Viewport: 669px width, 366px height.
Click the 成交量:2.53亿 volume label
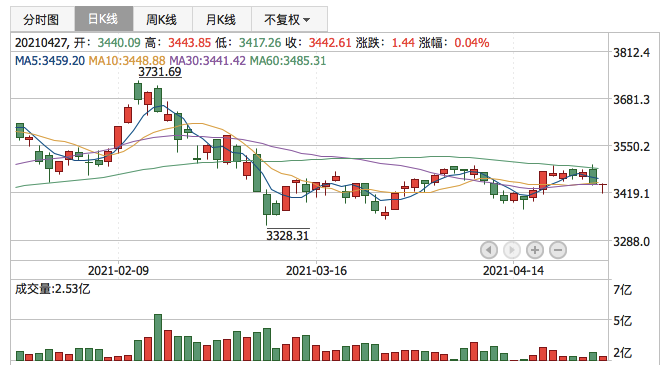pyautogui.click(x=52, y=289)
